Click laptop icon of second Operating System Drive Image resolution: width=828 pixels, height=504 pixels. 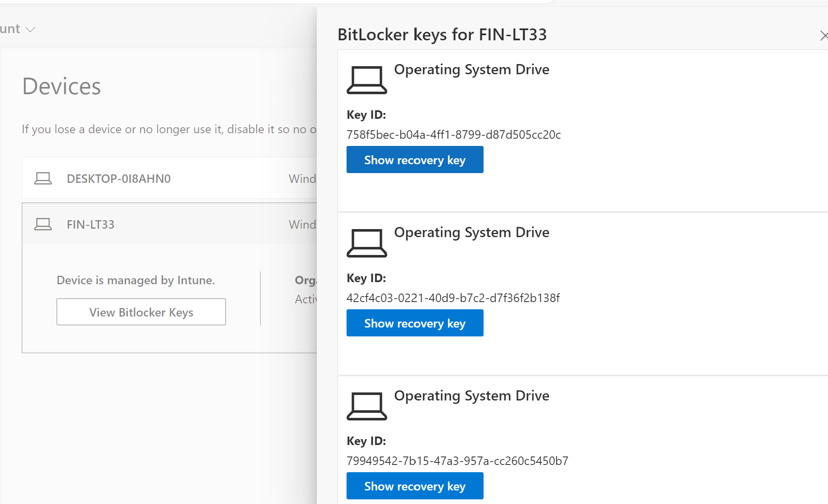point(366,243)
